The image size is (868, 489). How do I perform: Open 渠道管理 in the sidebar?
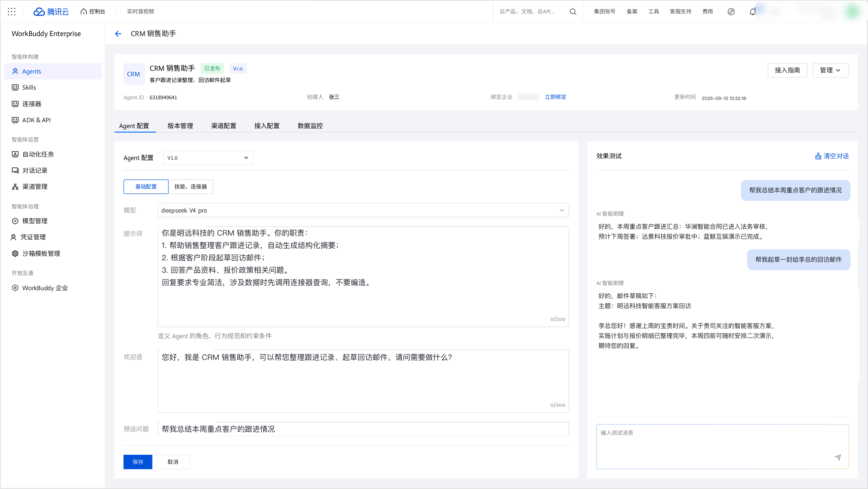53,186
